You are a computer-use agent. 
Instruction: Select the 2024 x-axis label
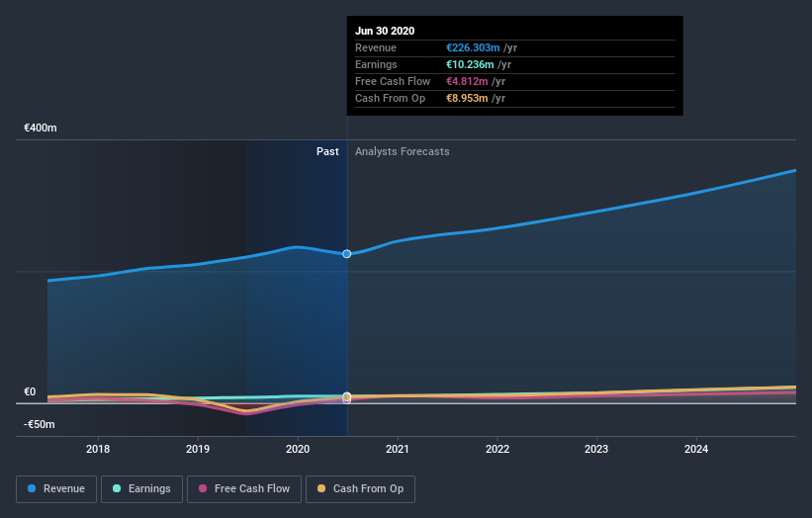pyautogui.click(x=696, y=449)
